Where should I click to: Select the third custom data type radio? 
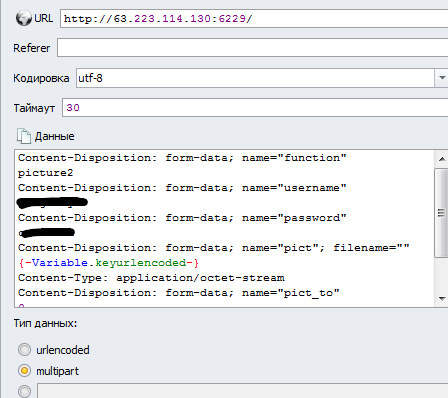click(x=24, y=391)
